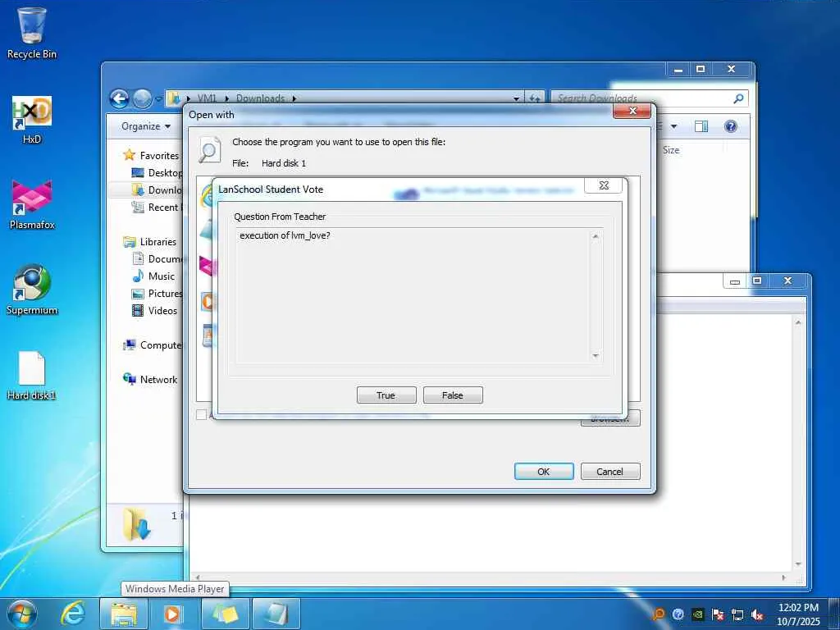Expand the arrow after Downloads in breadcrumb
This screenshot has width=840, height=630.
click(294, 98)
